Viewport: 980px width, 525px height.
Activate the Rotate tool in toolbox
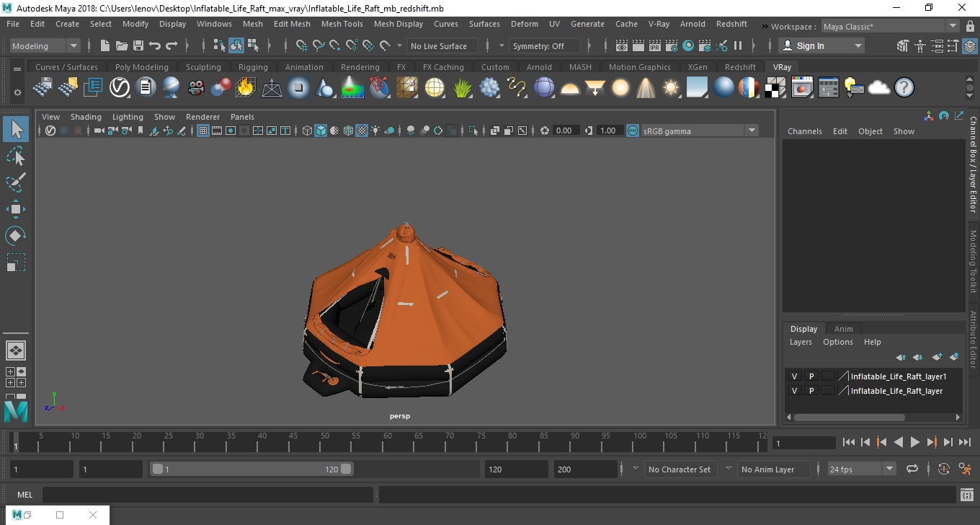point(16,236)
